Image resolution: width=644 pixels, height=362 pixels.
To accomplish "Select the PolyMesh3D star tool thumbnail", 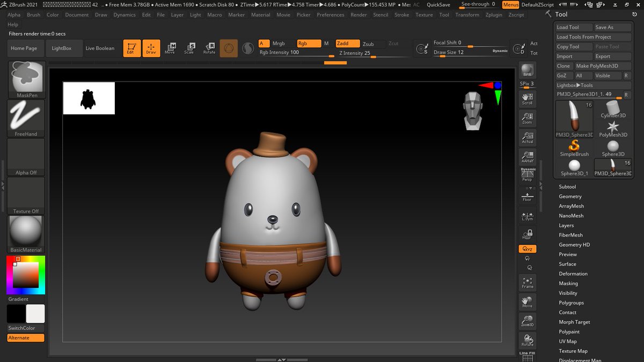I will 613,129.
